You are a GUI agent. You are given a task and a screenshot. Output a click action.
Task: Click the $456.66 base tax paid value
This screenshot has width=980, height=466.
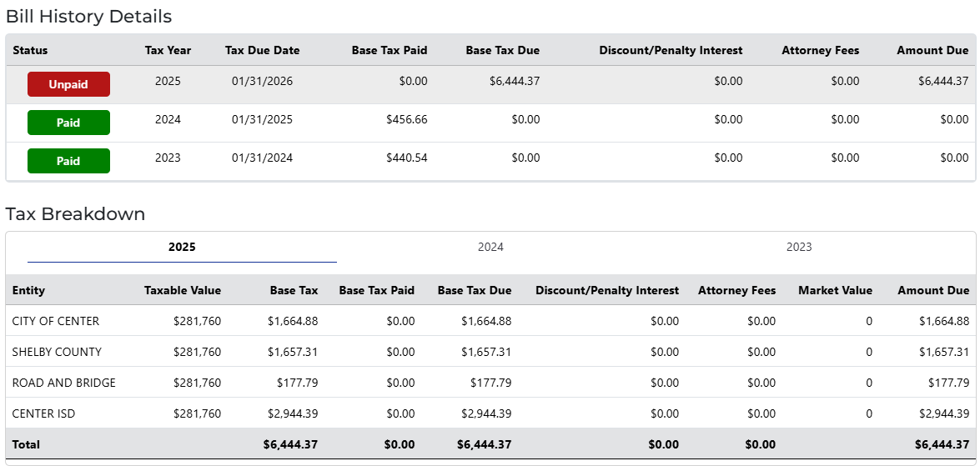[407, 119]
